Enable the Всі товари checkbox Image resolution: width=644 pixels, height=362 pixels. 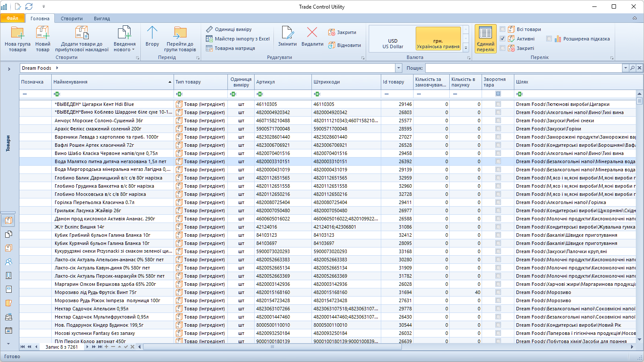[x=502, y=29]
